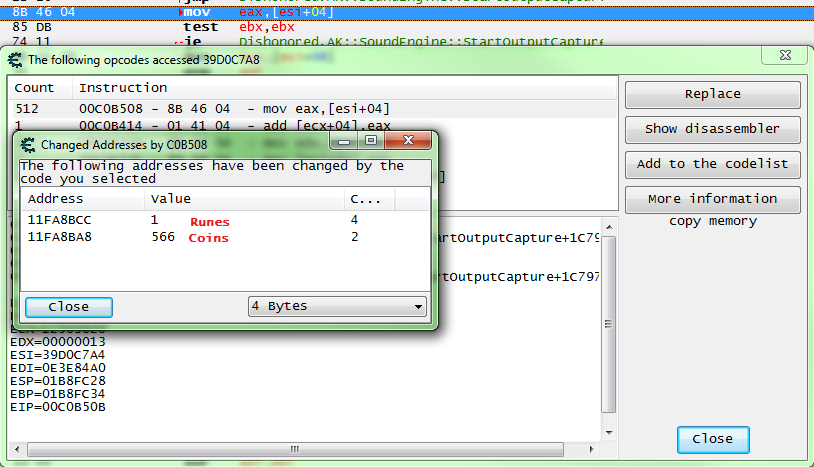
Task: Sort by the Address column header
Action: click(x=83, y=199)
